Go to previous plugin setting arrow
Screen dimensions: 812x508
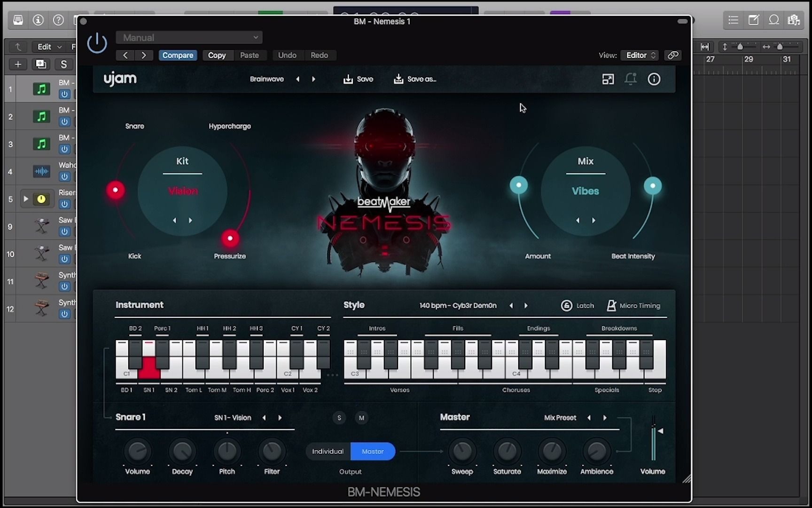[125, 55]
